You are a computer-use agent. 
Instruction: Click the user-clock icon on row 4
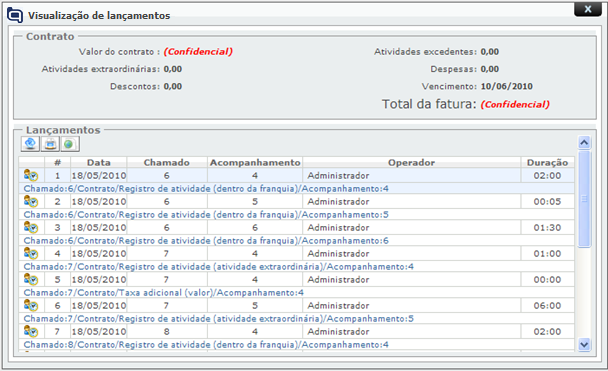click(x=31, y=253)
